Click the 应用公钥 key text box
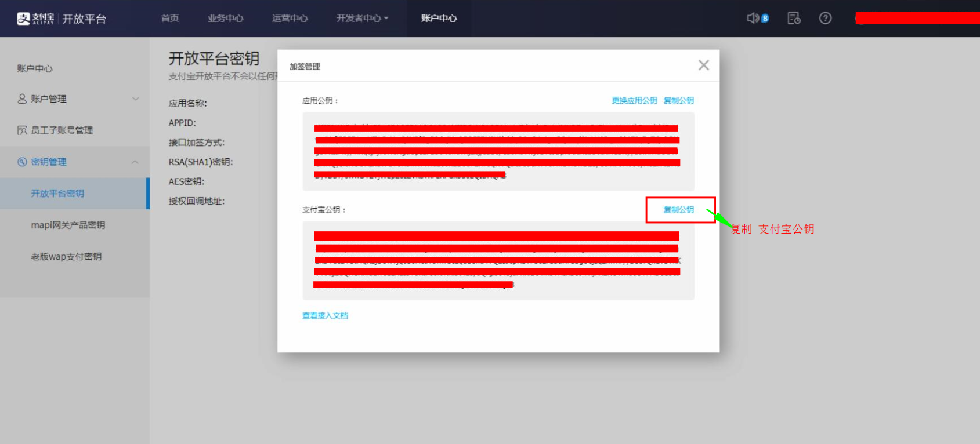Viewport: 980px width, 444px height. coord(498,151)
